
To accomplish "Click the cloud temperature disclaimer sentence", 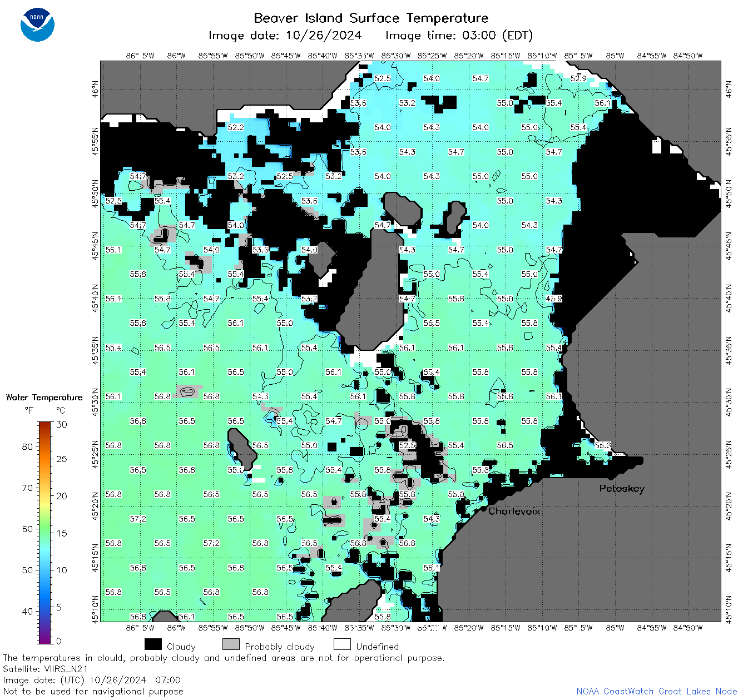I will point(224,658).
